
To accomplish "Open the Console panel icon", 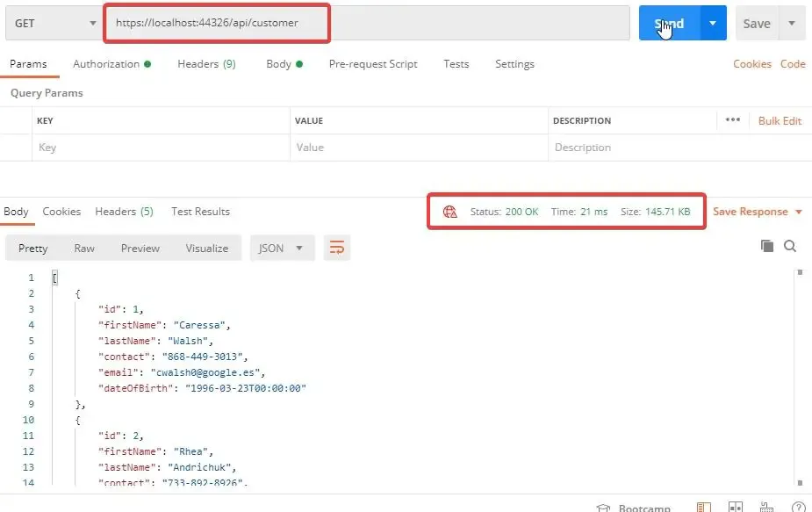I will (x=703, y=507).
